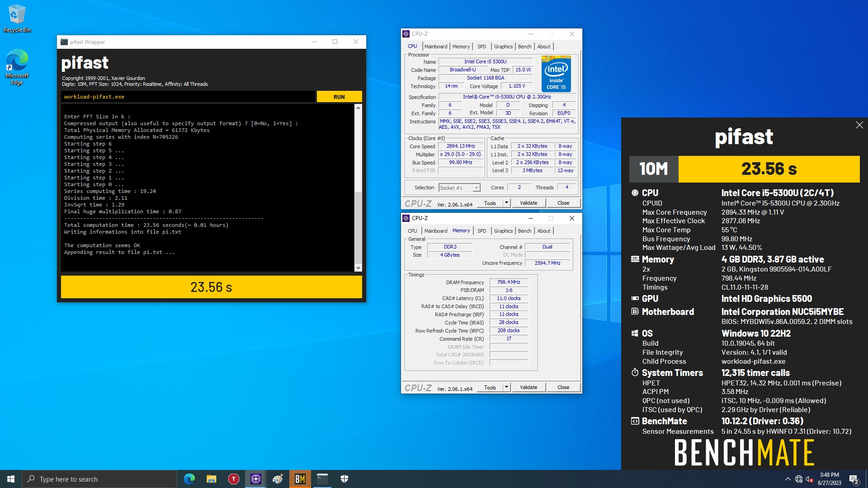Click Validate in bottom CPU-Z
868x488 pixels.
tap(528, 387)
